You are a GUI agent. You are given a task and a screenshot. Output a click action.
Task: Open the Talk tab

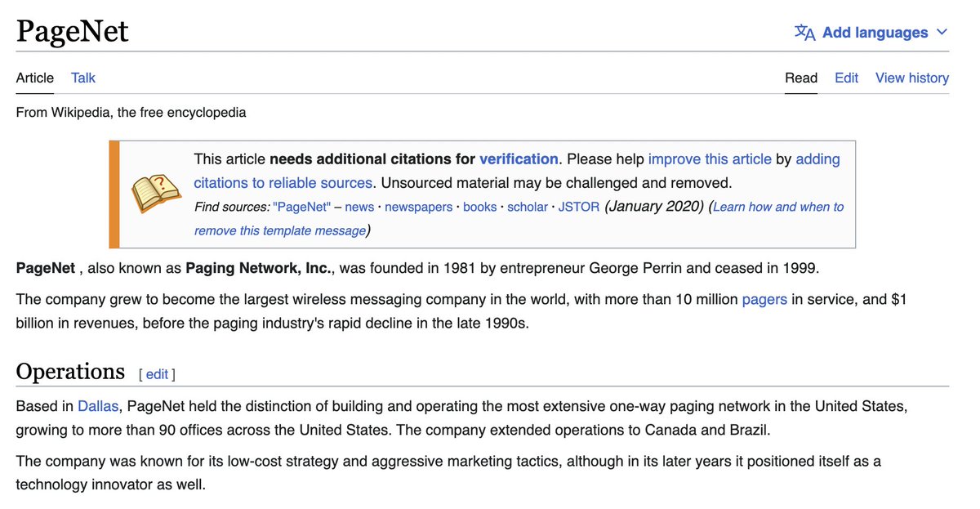[83, 78]
